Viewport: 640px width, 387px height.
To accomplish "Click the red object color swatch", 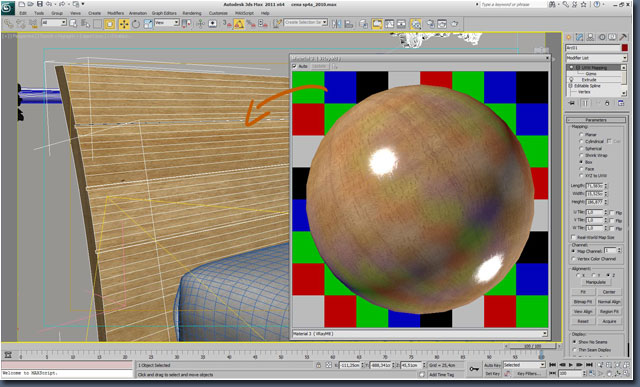I will coord(624,48).
